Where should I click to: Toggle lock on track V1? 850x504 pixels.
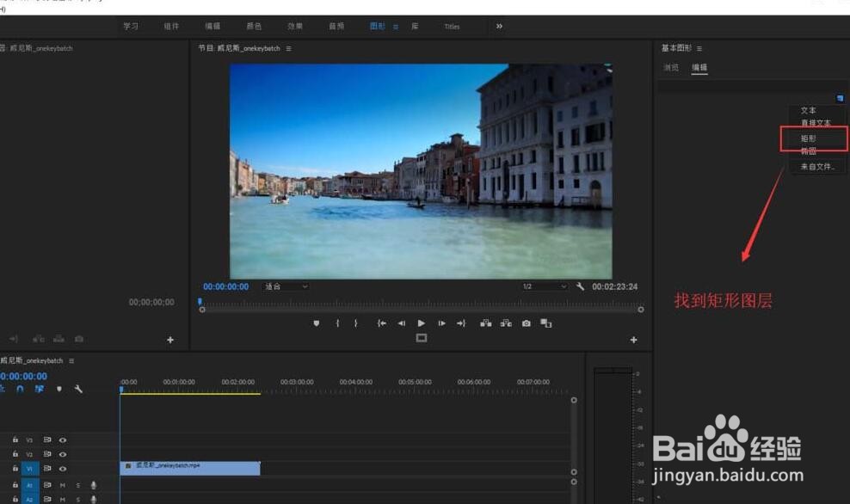click(x=15, y=468)
